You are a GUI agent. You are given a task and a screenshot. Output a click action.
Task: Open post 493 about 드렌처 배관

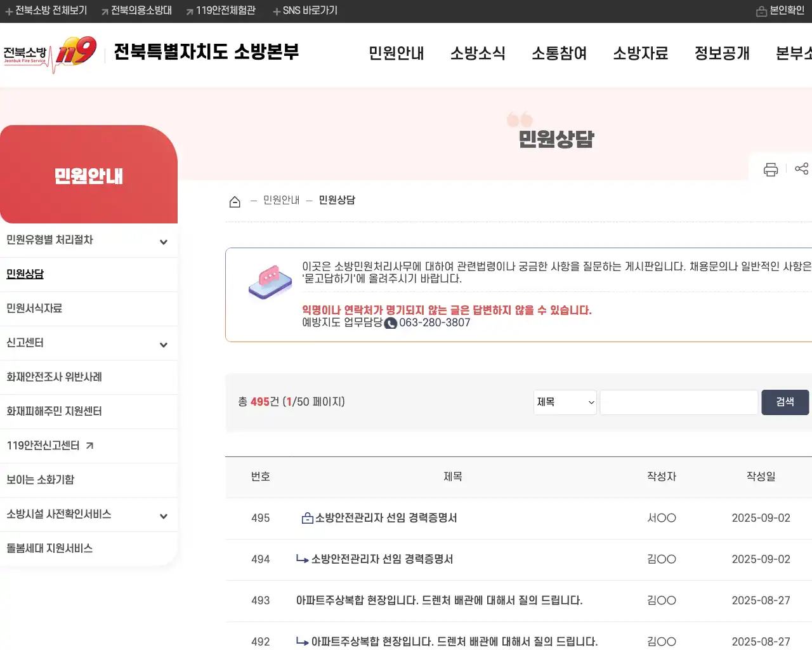click(439, 600)
